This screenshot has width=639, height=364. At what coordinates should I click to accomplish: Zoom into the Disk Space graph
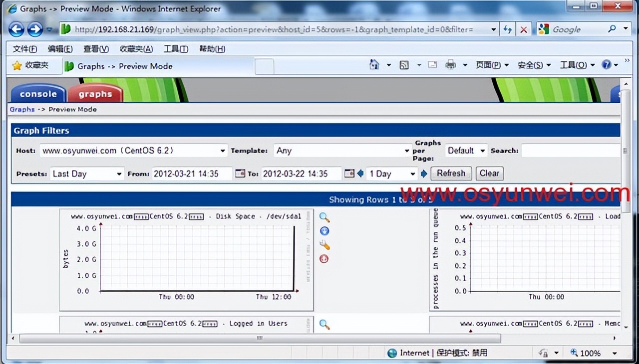click(x=324, y=217)
